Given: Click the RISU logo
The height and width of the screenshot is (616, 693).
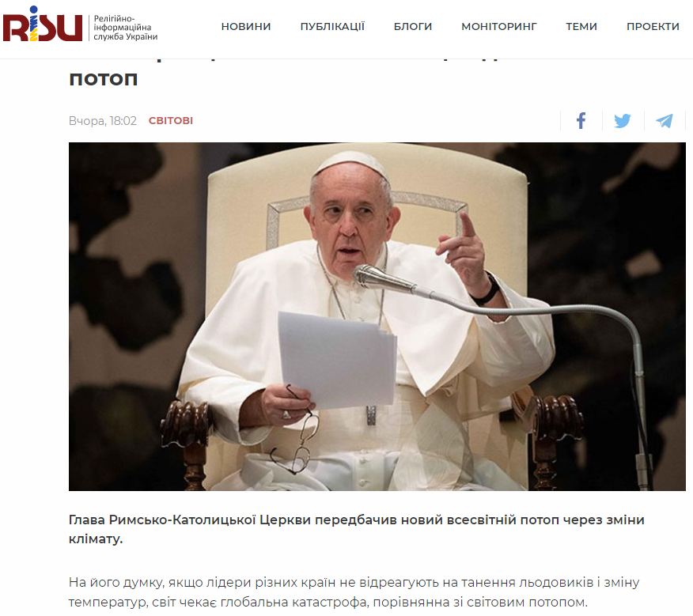Looking at the screenshot, I should (x=43, y=25).
